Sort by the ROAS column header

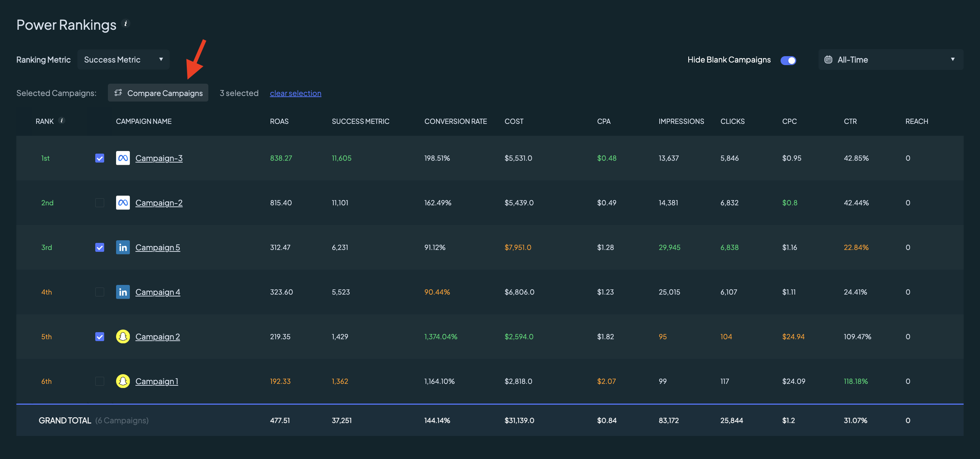279,121
